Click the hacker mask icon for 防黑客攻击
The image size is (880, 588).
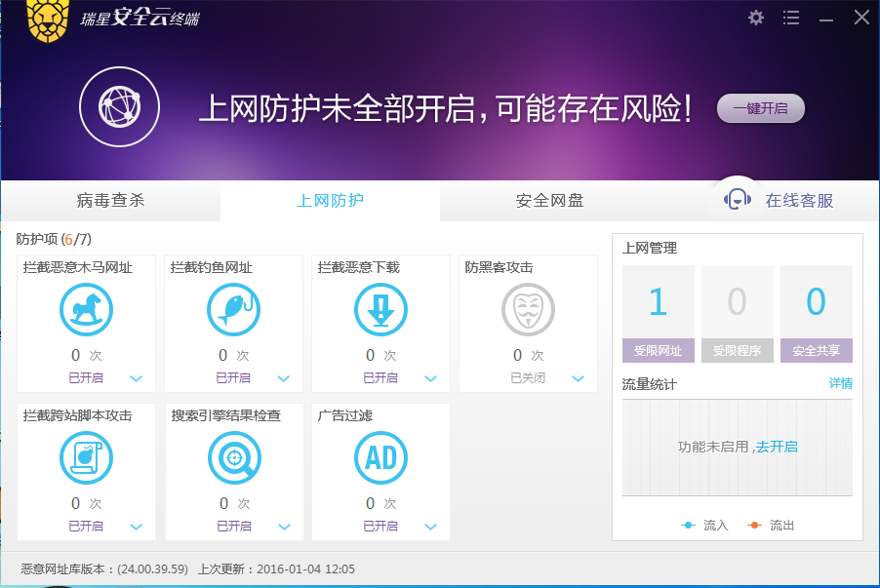click(x=528, y=310)
